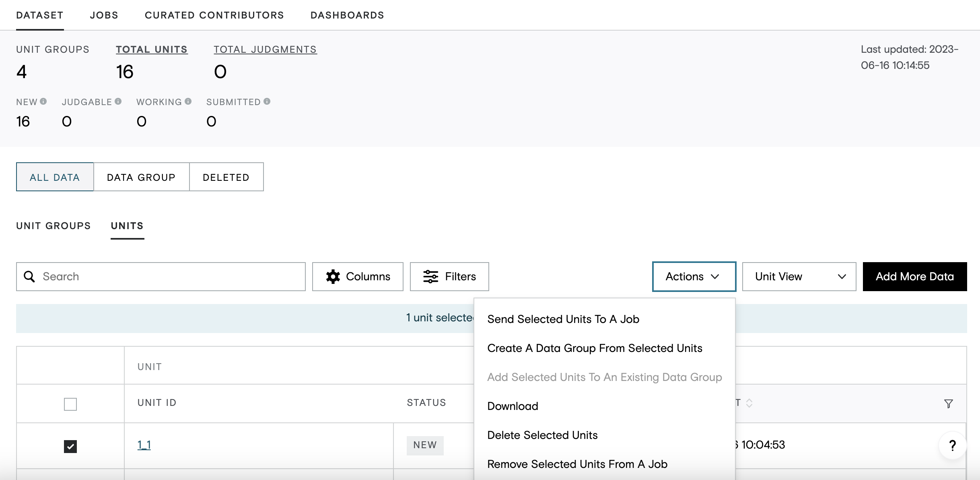
Task: Click the SUBMITTED info icon
Action: tap(267, 101)
